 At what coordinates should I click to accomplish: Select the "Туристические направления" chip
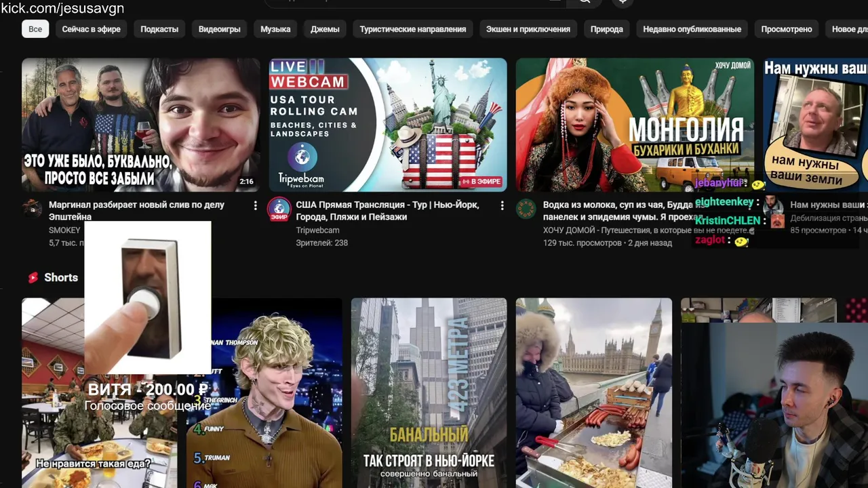[412, 29]
